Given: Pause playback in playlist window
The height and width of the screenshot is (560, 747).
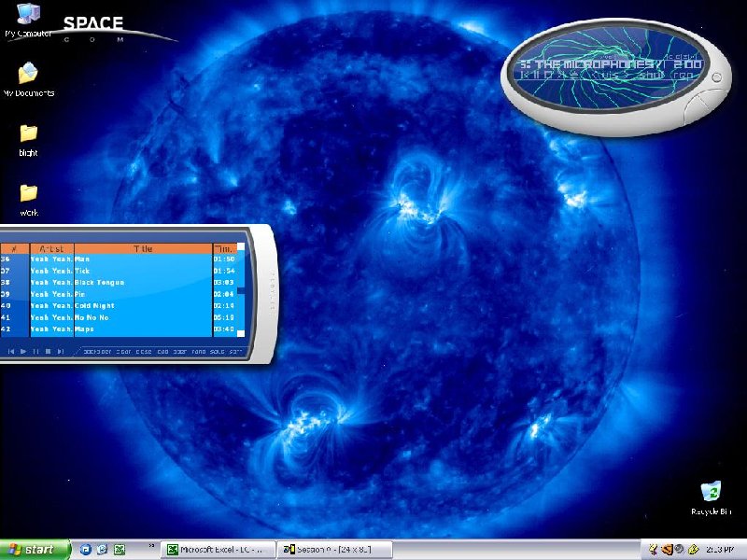Looking at the screenshot, I should pyautogui.click(x=35, y=352).
